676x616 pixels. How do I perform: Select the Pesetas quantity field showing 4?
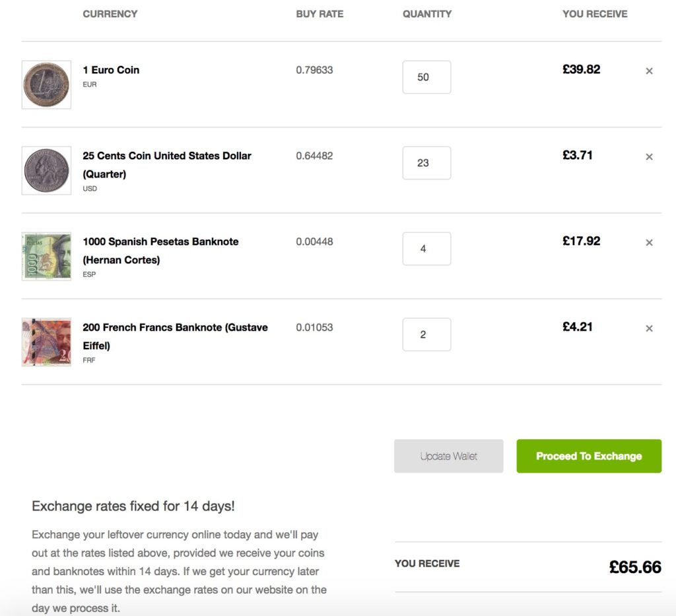tap(426, 248)
